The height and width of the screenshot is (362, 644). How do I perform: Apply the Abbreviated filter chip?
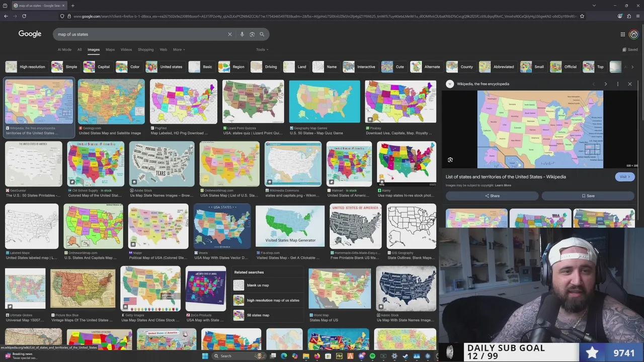497,67
